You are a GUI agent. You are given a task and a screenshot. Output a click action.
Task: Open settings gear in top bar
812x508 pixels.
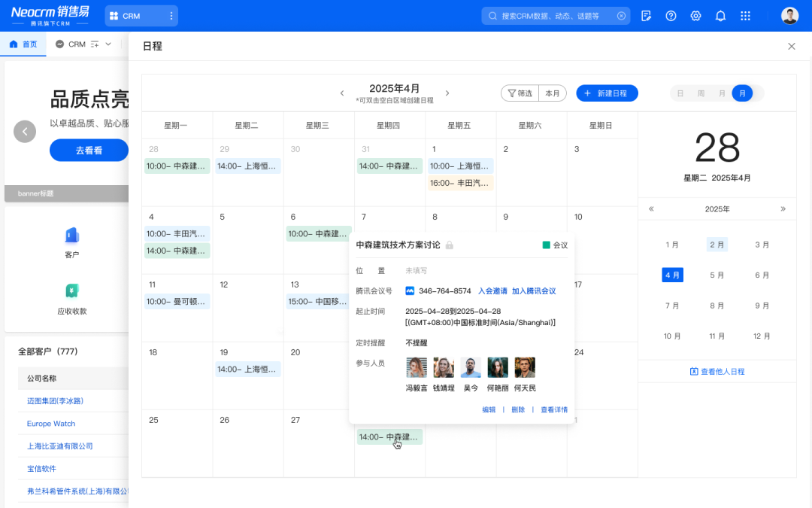tap(696, 16)
